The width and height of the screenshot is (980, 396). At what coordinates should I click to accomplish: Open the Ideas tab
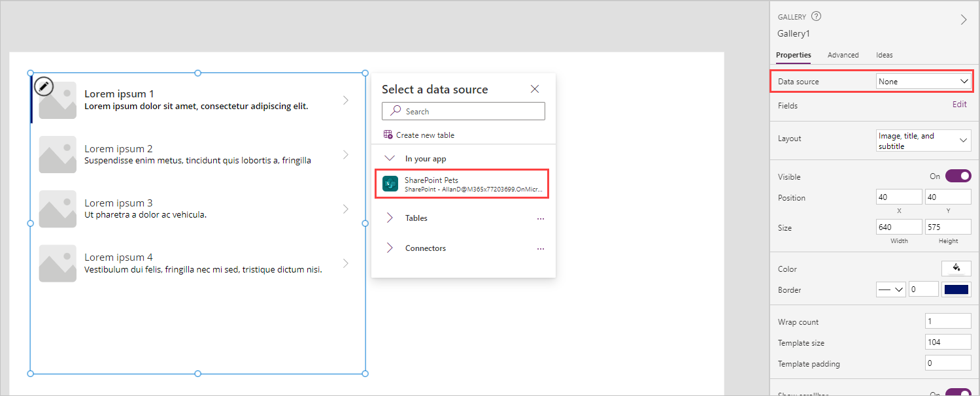[884, 55]
